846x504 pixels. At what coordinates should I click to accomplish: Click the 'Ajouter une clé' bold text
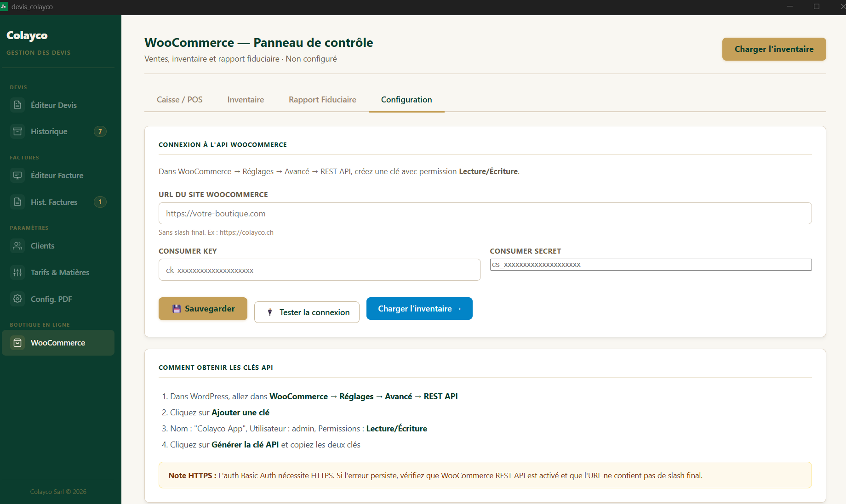pos(240,413)
